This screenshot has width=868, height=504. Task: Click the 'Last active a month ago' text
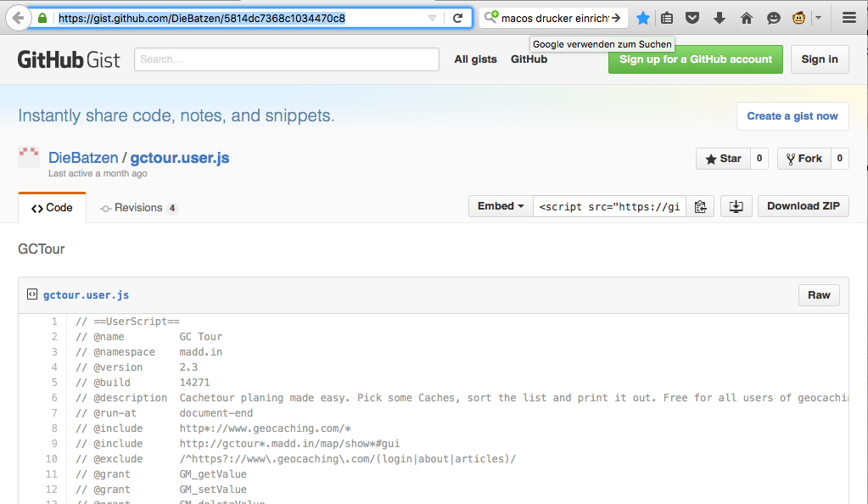coord(98,173)
